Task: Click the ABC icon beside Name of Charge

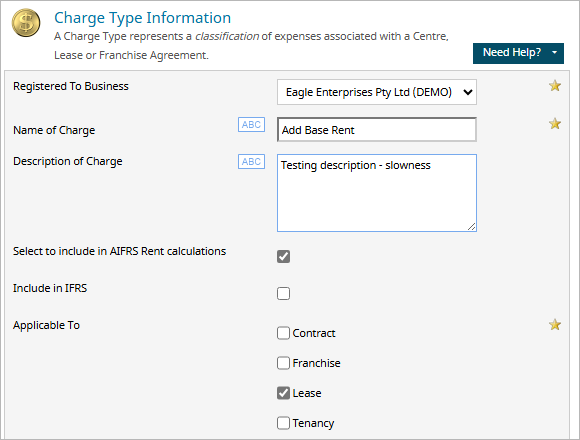Action: pos(251,125)
